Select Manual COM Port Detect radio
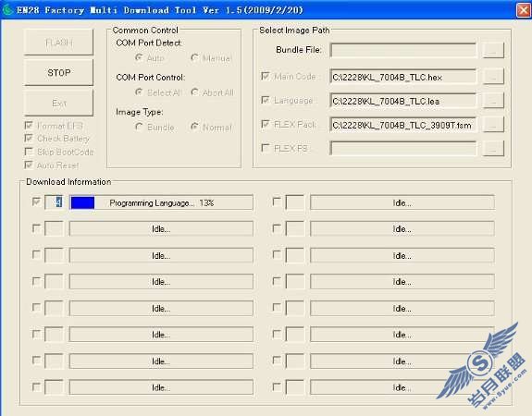 194,57
